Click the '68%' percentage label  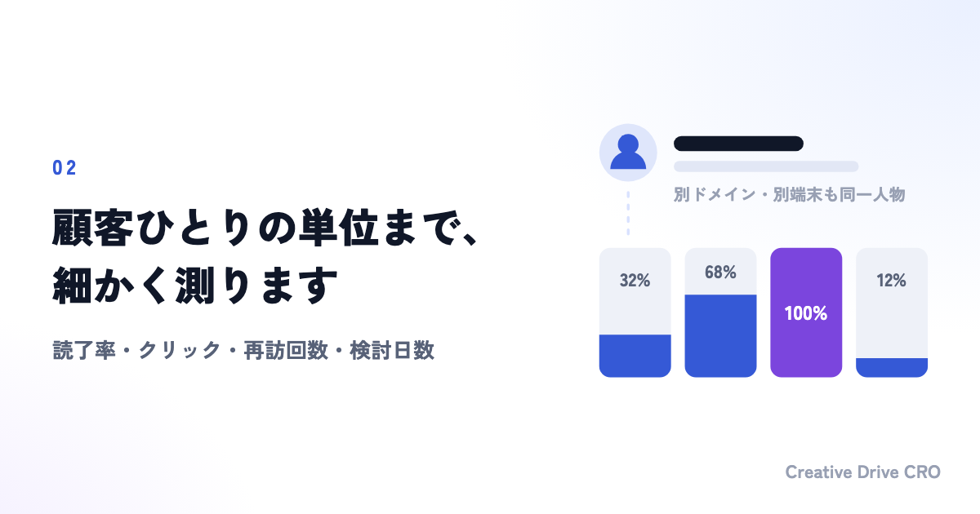click(720, 273)
